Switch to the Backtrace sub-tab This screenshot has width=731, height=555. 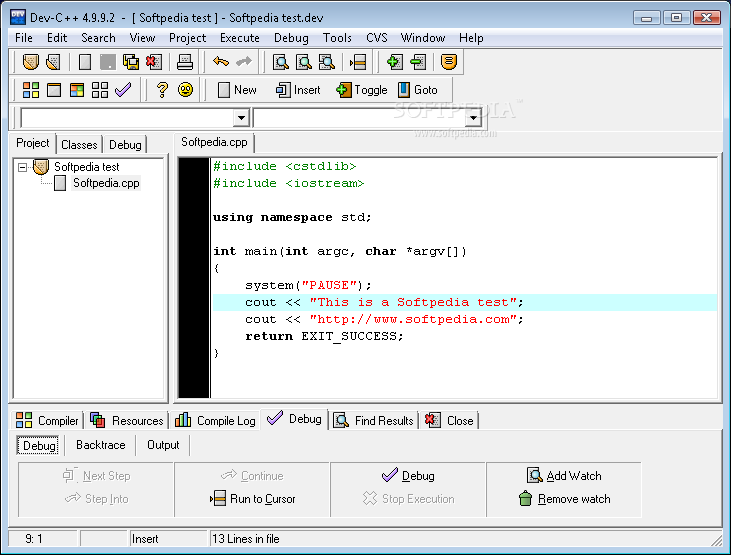click(x=101, y=445)
